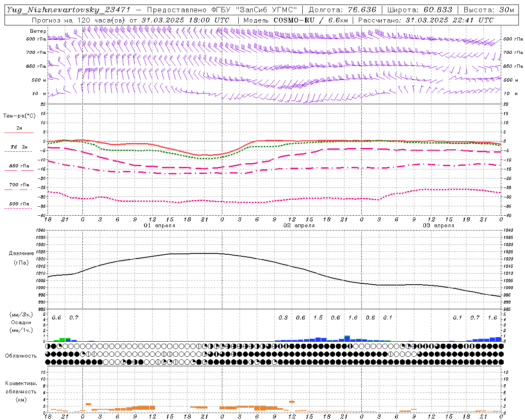The height and width of the screenshot is (420, 525).
Task: Click the red 2м temperature legend line
Action: [19, 132]
